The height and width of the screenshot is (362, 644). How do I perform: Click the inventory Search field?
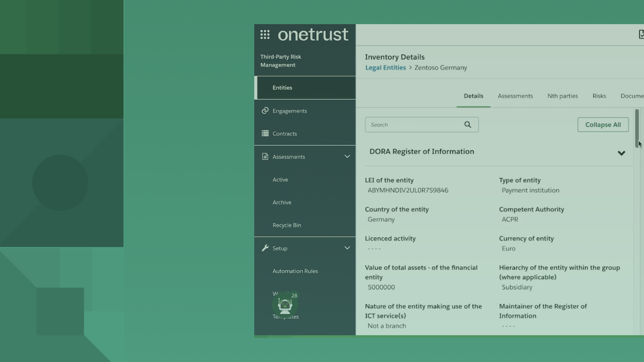pos(414,125)
